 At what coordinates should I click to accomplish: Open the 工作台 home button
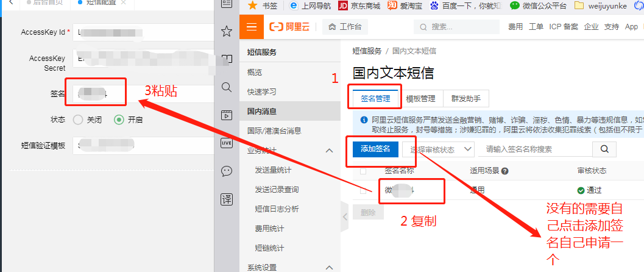345,27
